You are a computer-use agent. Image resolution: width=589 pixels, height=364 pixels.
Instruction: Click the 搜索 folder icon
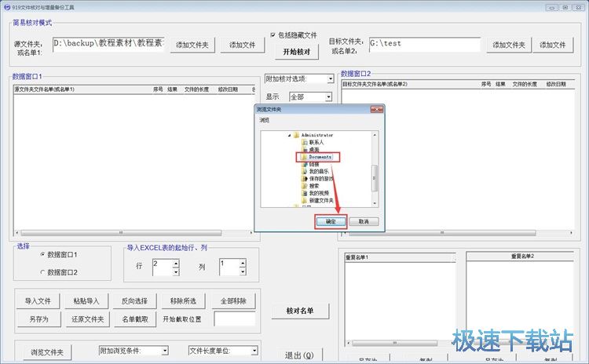[305, 186]
